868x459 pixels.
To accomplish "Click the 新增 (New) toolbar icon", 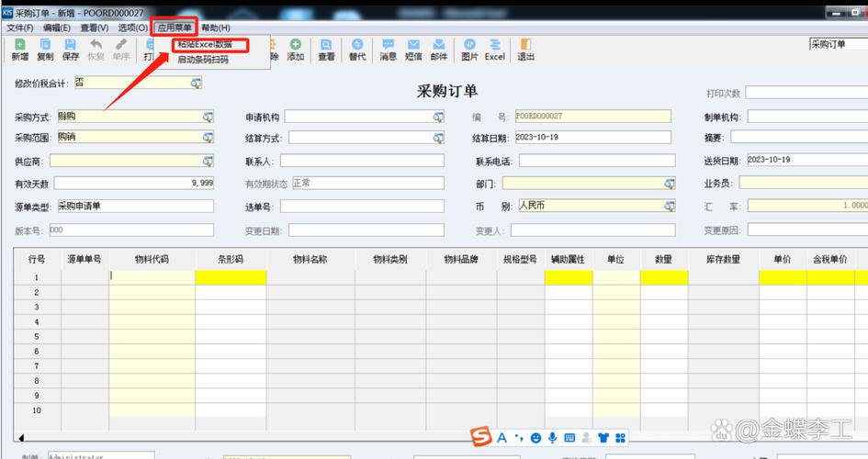I will tap(19, 50).
